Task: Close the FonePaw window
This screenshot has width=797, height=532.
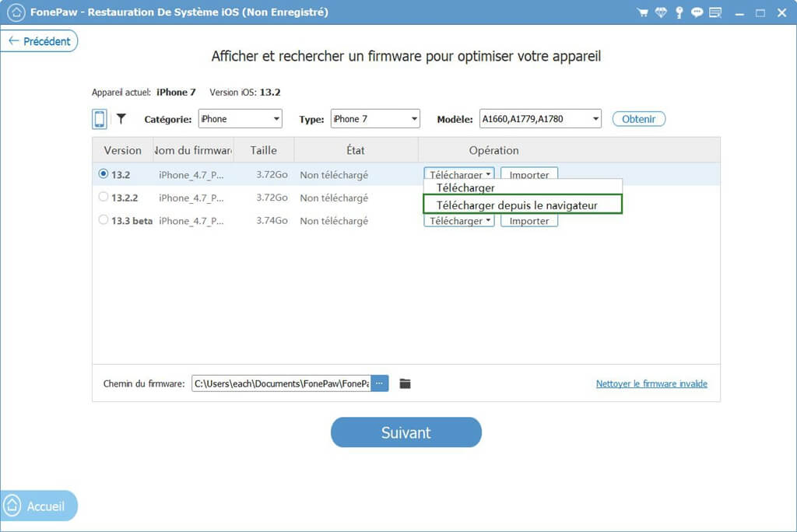Action: point(781,12)
